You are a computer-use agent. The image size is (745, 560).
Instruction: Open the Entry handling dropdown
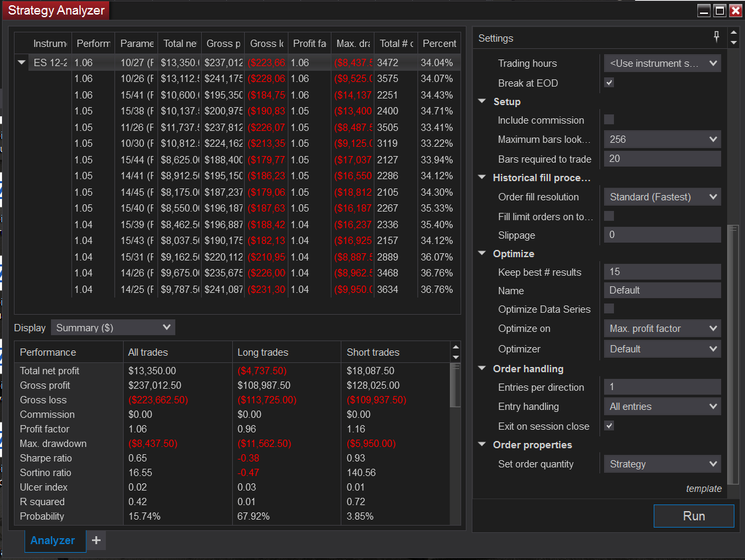pyautogui.click(x=662, y=406)
